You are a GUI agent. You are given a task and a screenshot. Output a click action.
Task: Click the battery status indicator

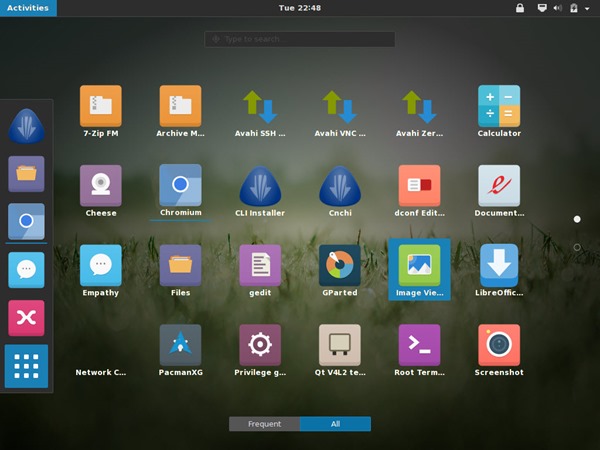pyautogui.click(x=574, y=8)
